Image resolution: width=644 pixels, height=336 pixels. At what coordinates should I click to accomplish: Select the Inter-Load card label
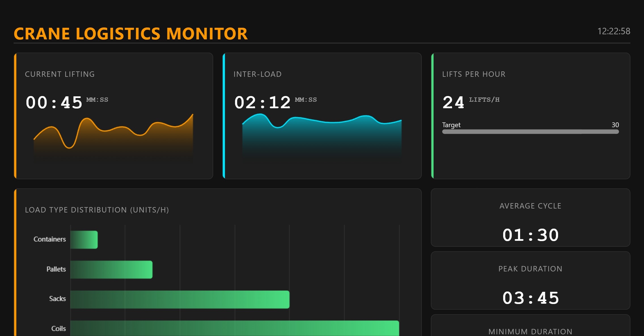[x=257, y=74]
